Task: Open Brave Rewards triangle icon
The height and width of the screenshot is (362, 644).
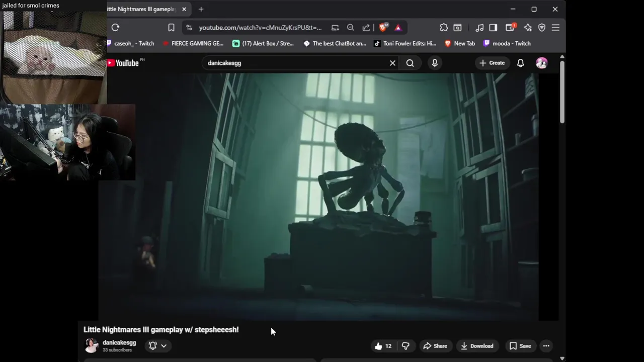Action: tap(398, 28)
